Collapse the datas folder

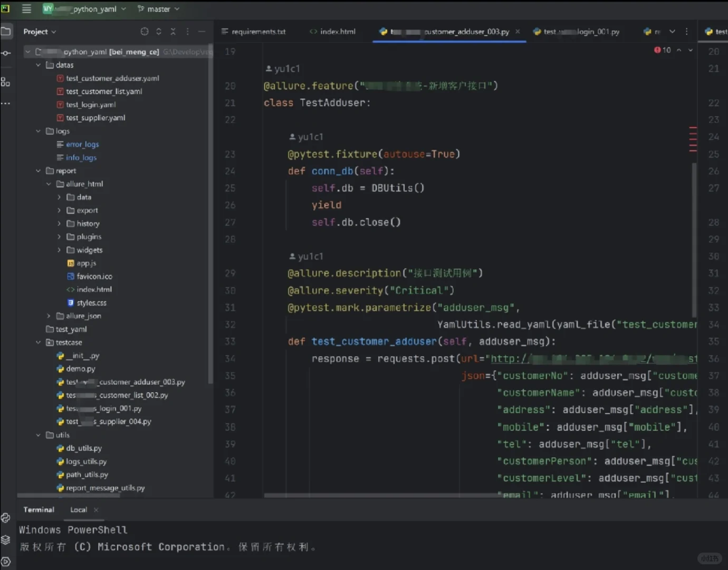point(38,65)
